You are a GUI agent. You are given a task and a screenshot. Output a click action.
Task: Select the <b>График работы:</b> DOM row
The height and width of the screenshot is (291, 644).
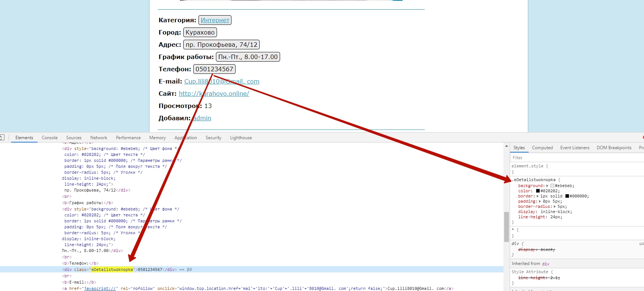[x=88, y=203]
